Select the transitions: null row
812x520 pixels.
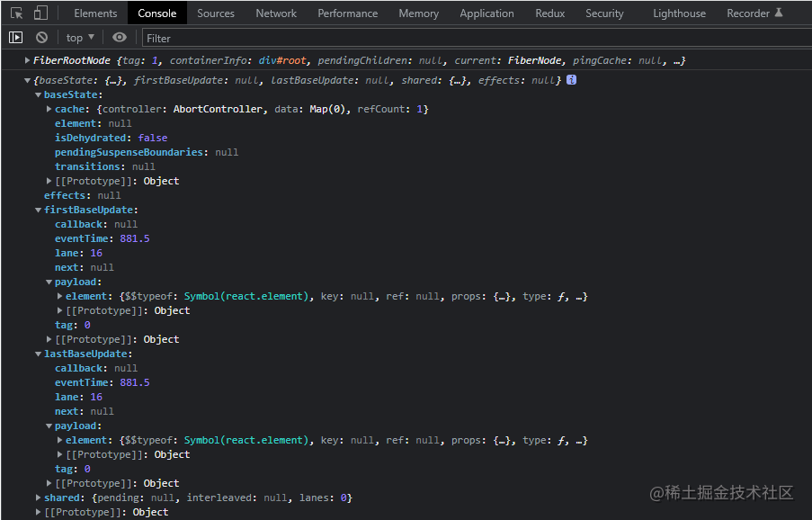(x=105, y=166)
